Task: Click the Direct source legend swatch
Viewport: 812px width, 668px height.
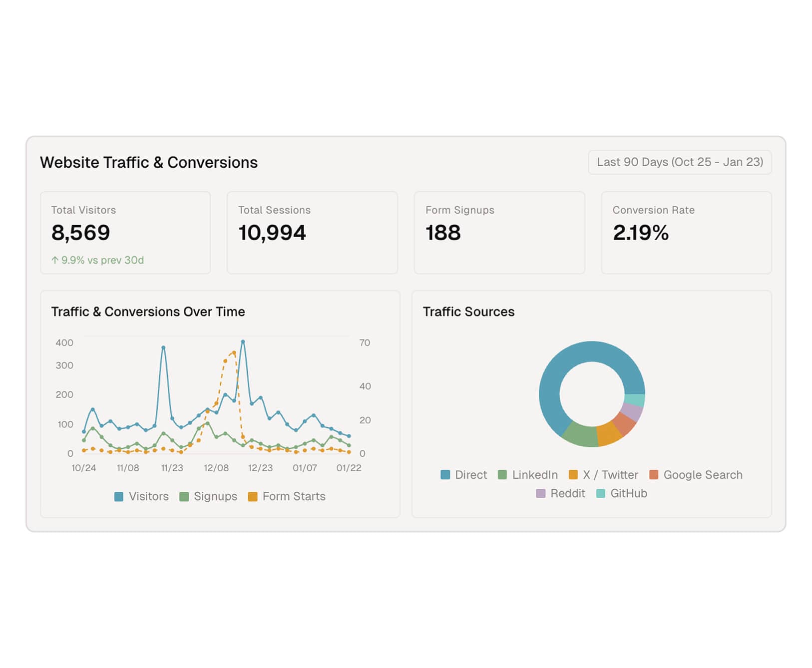Action: point(444,475)
